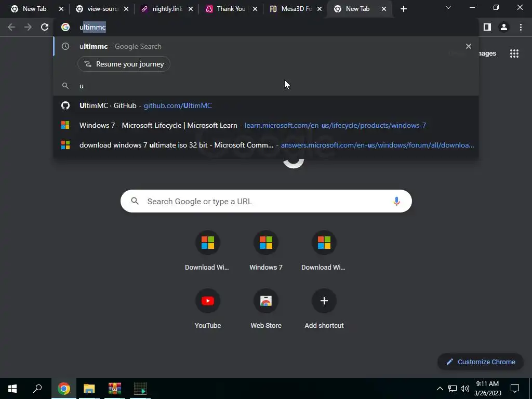This screenshot has height=399, width=532.
Task: Open the profile avatar menu
Action: click(x=504, y=27)
